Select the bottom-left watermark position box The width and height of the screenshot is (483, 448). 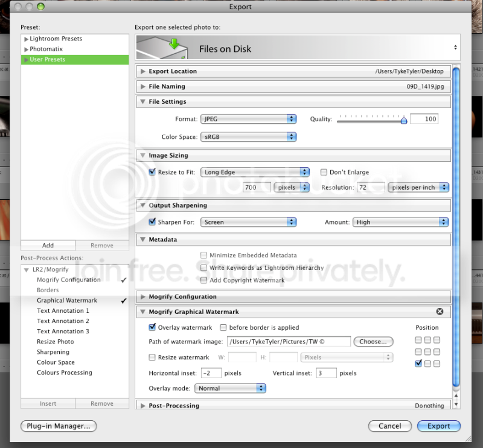point(418,363)
